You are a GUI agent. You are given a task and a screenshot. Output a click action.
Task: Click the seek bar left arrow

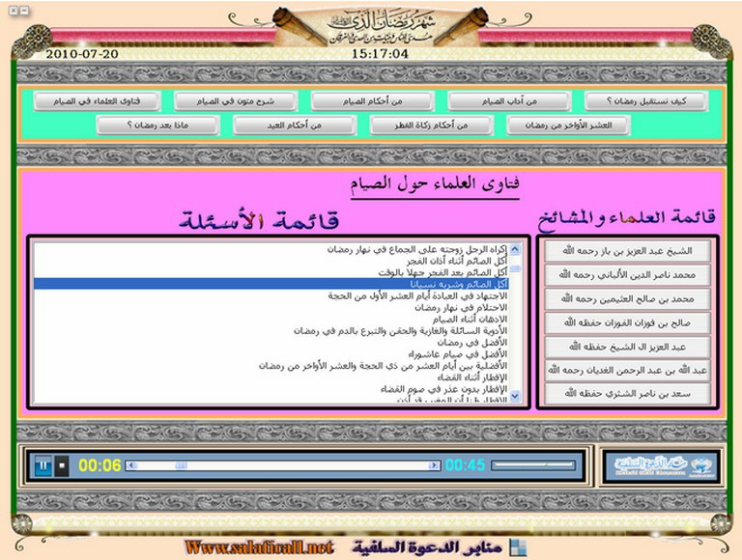tap(131, 465)
